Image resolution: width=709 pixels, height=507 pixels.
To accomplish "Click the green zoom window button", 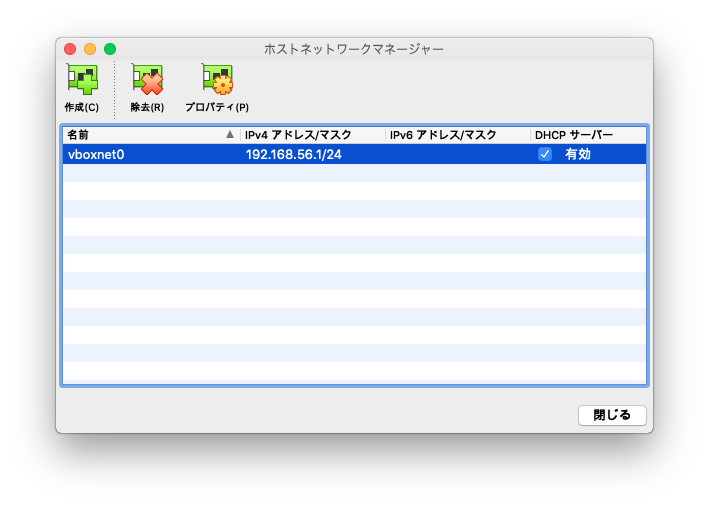I will (x=110, y=48).
